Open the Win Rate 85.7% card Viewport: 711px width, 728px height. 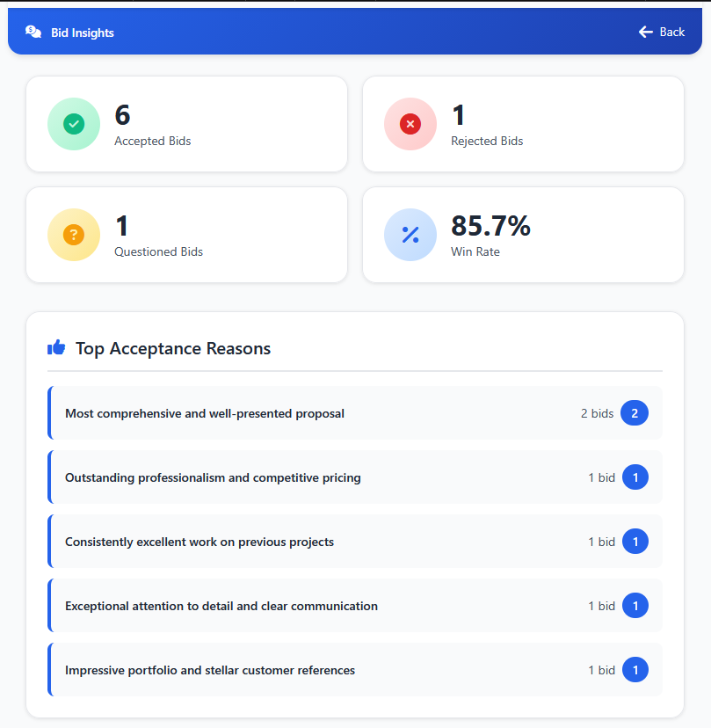[522, 235]
